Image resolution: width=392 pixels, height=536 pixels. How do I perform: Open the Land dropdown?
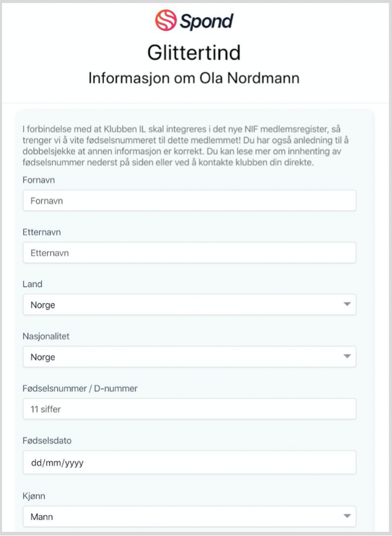click(x=189, y=305)
